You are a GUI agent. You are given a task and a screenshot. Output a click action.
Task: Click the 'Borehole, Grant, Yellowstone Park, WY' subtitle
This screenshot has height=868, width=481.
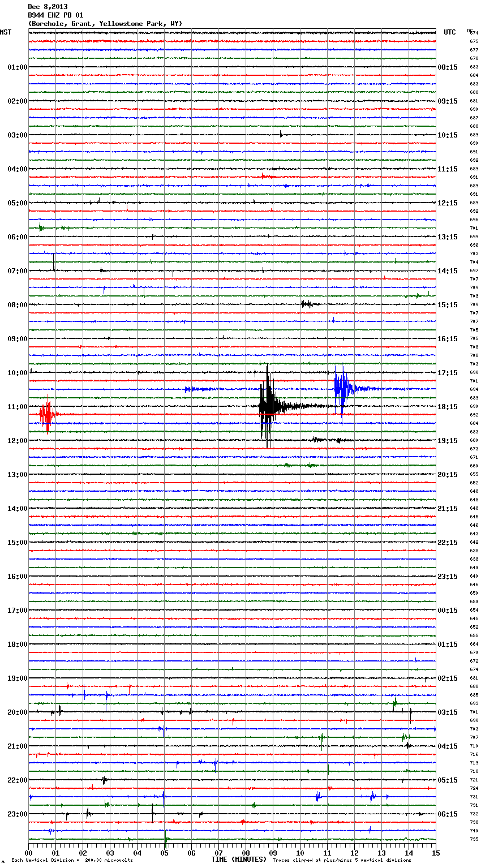click(x=105, y=24)
